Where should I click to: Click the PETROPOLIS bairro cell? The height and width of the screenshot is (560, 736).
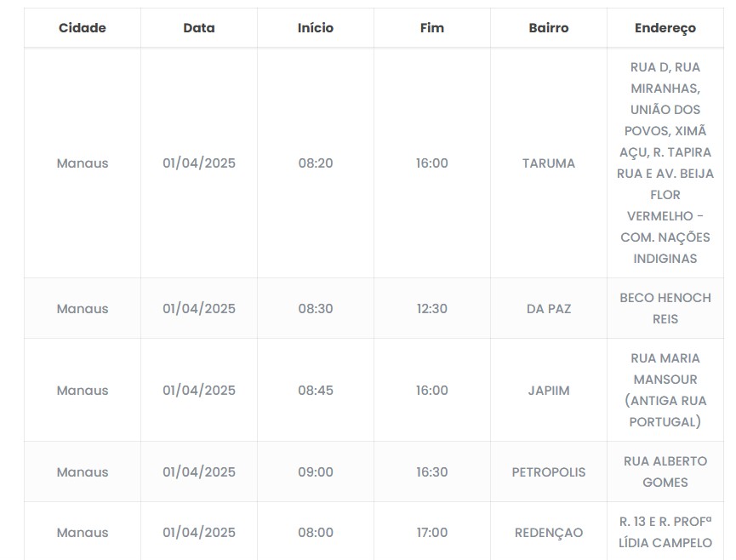tap(549, 472)
